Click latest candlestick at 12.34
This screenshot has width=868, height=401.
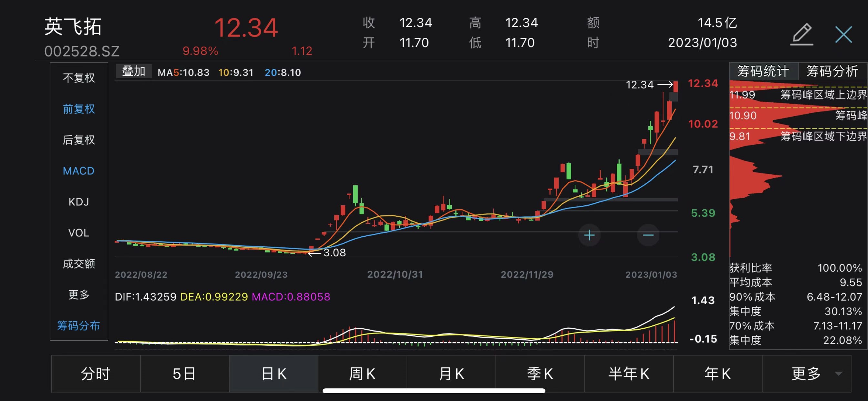coord(675,87)
